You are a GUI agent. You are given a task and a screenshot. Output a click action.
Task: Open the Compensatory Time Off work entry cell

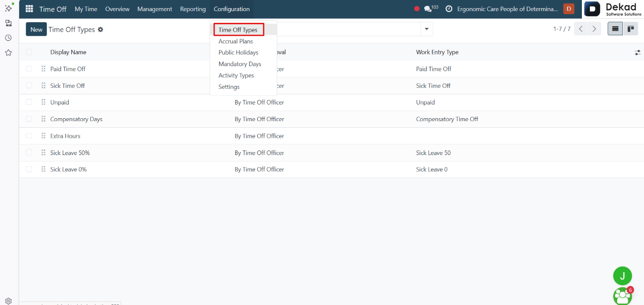coord(447,119)
